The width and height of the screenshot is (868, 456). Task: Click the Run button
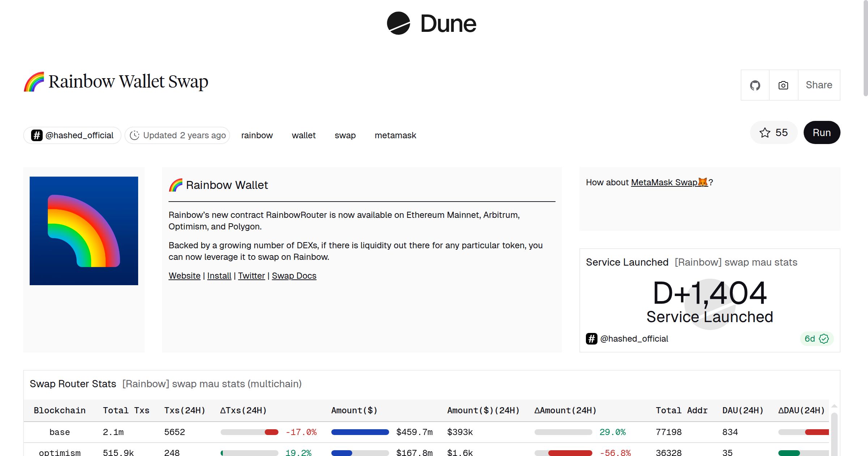pos(821,132)
